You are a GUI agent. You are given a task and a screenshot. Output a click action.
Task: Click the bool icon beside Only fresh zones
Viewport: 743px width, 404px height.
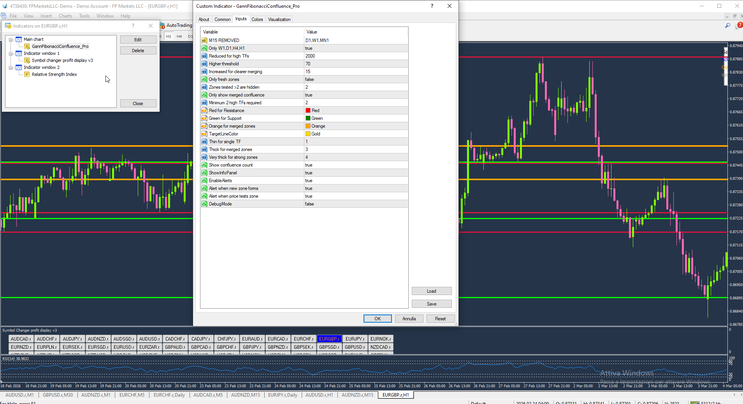[x=205, y=80]
